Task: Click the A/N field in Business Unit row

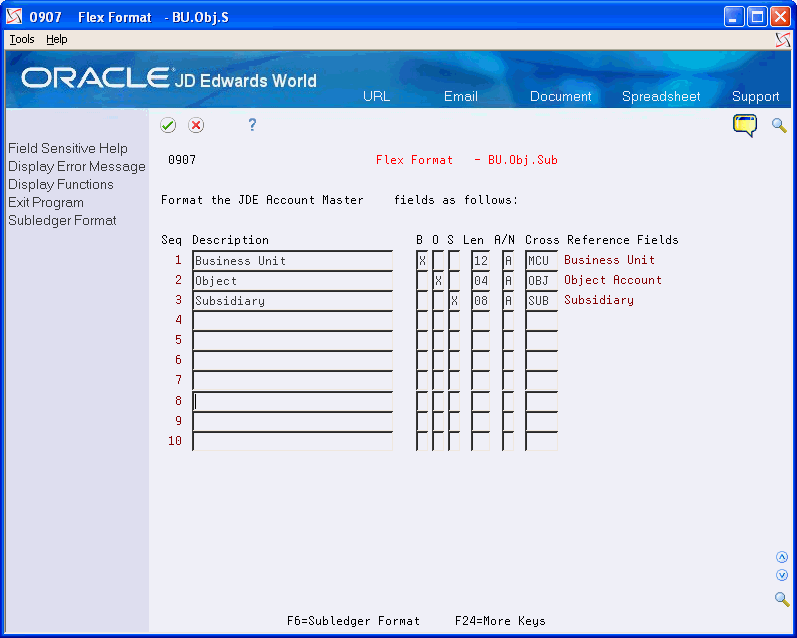Action: 508,260
